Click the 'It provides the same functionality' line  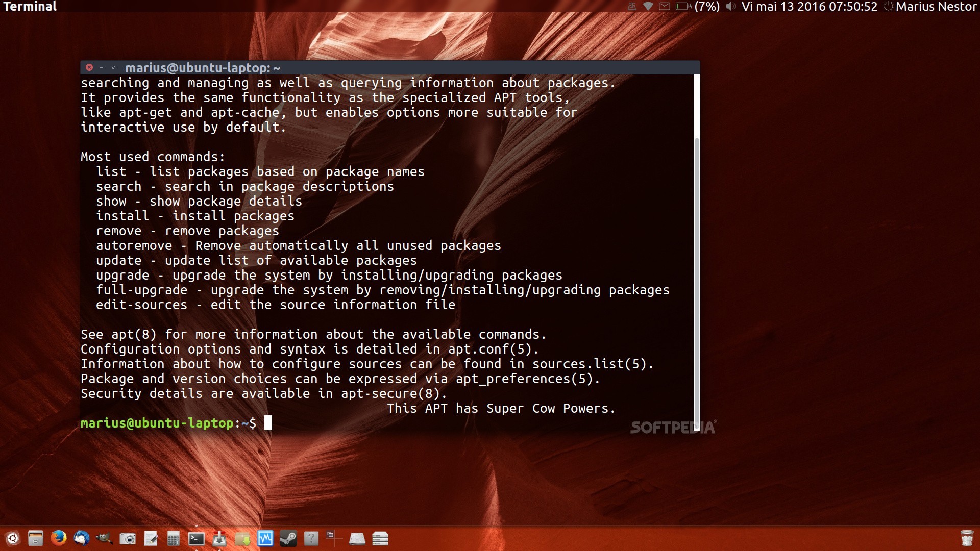pyautogui.click(x=325, y=97)
